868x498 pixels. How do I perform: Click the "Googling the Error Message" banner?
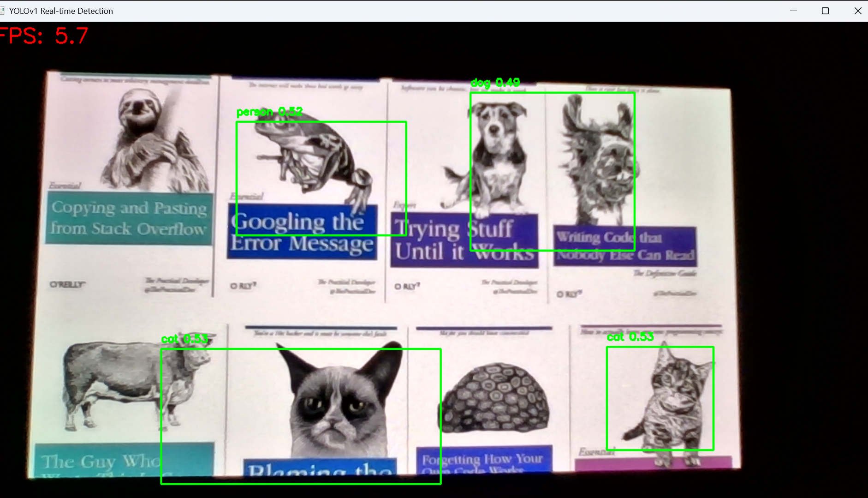(302, 232)
